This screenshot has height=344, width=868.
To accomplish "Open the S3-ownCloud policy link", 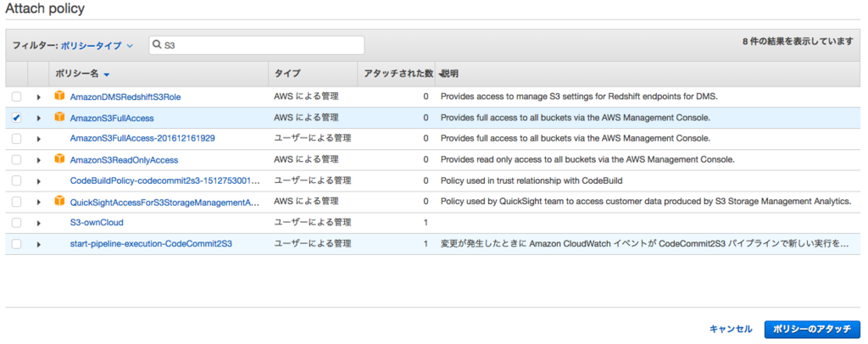I will pos(97,223).
